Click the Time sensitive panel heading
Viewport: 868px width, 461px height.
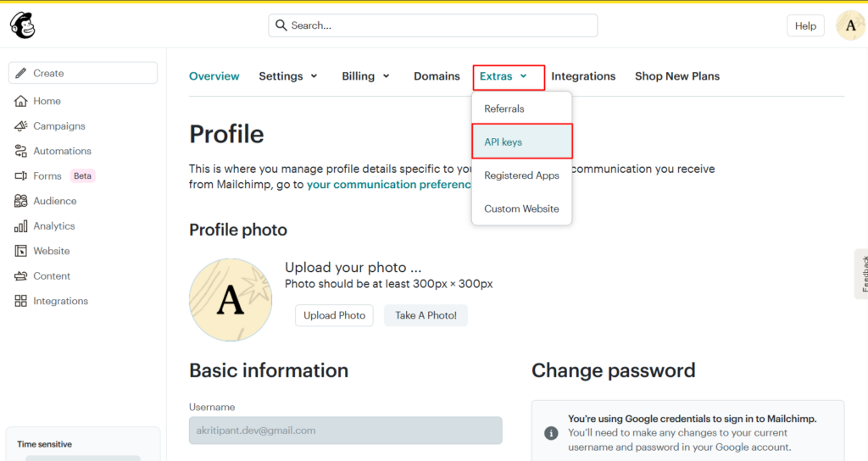click(44, 444)
